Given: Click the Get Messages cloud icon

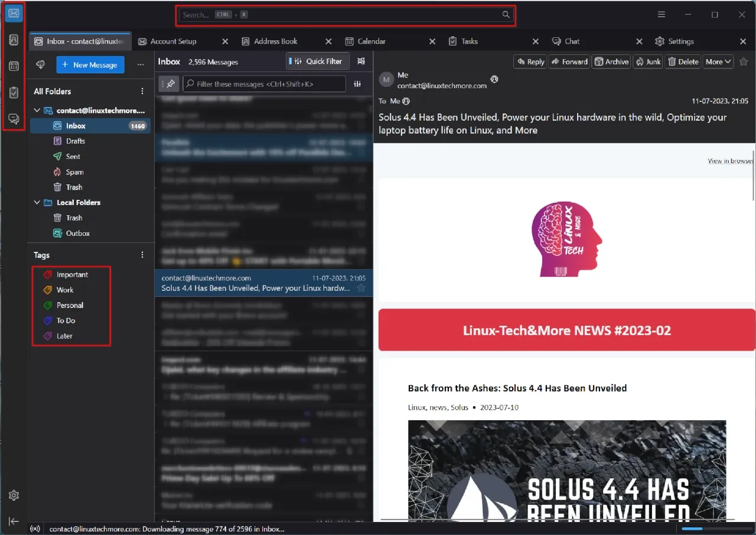Looking at the screenshot, I should [41, 65].
